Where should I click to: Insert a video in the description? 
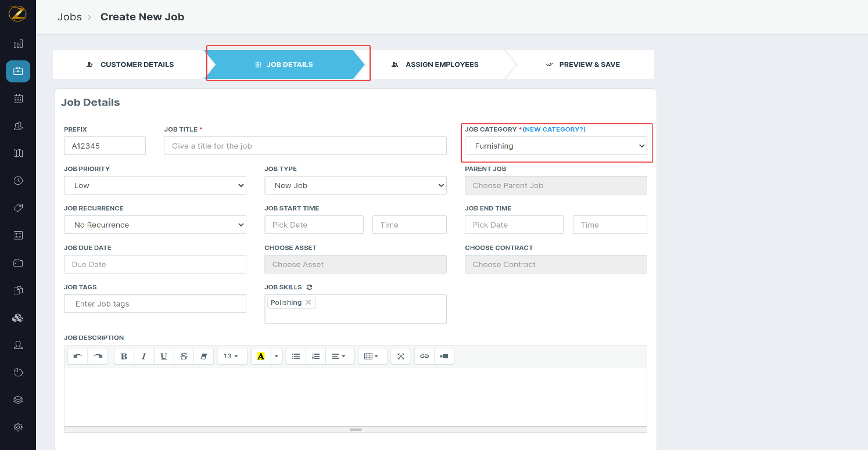point(444,357)
